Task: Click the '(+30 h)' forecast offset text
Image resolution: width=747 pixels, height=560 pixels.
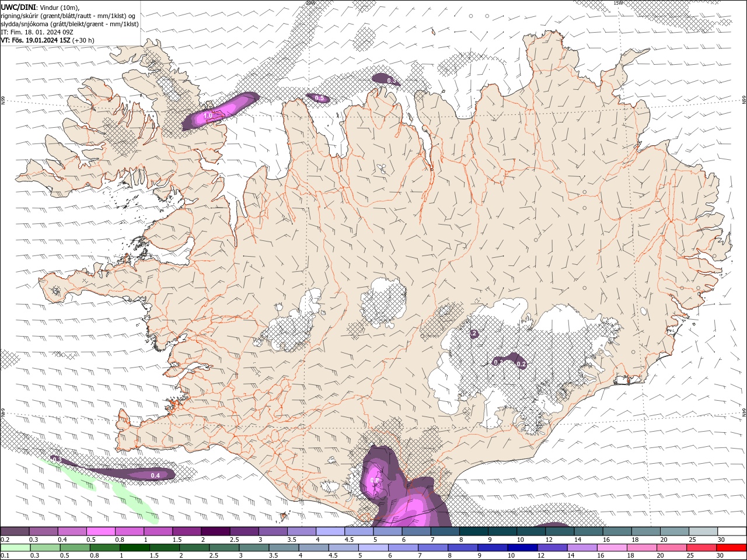Action: coord(83,40)
